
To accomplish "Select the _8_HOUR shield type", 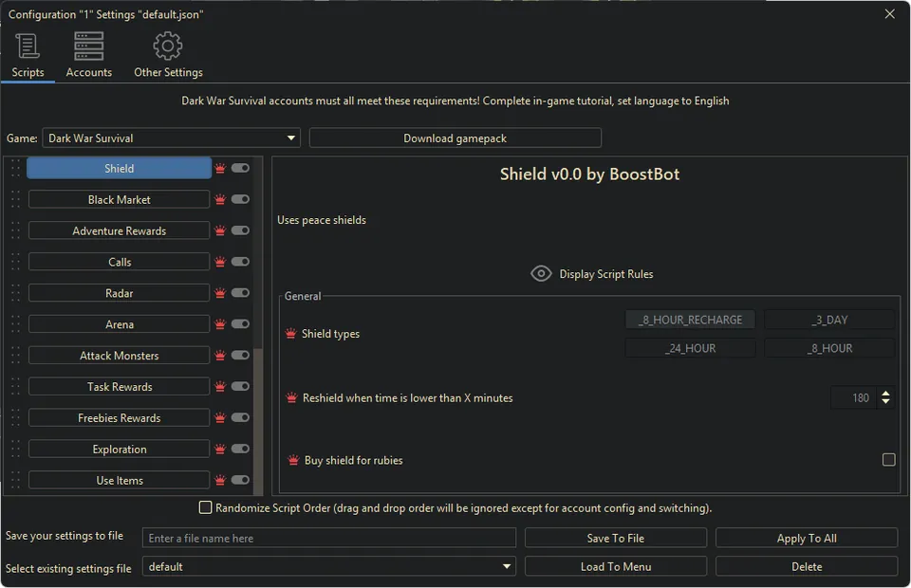I will click(x=829, y=348).
